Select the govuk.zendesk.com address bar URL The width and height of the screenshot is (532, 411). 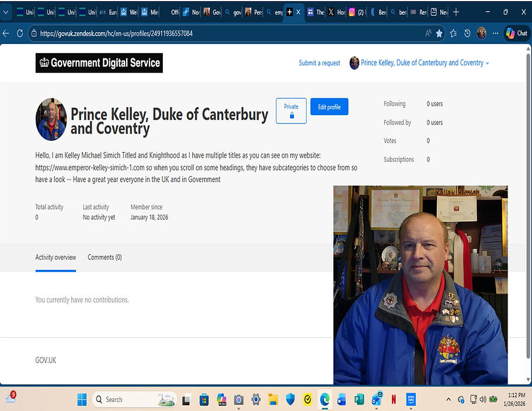(x=116, y=33)
